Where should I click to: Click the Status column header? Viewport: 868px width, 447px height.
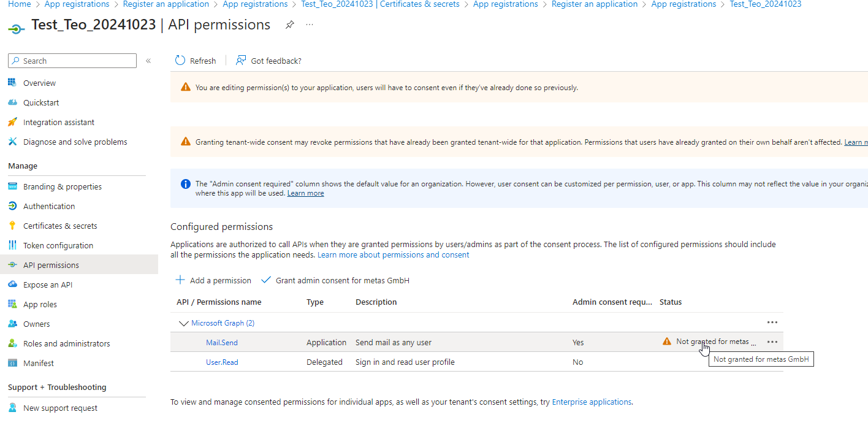671,302
